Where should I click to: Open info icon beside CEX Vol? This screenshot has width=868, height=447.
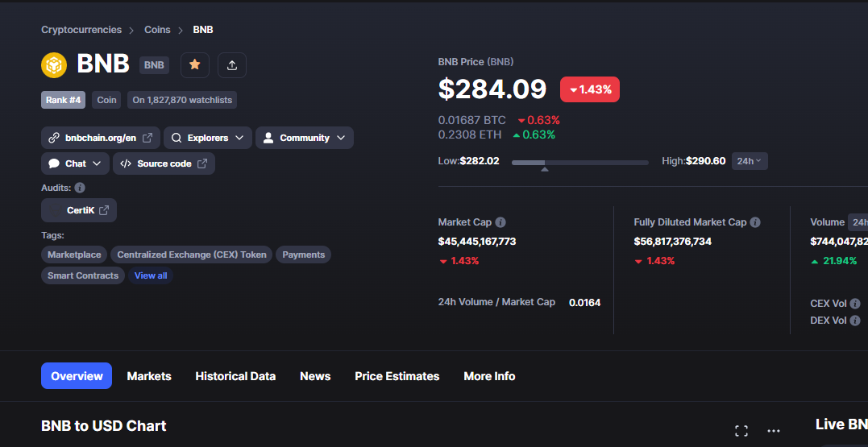(855, 304)
